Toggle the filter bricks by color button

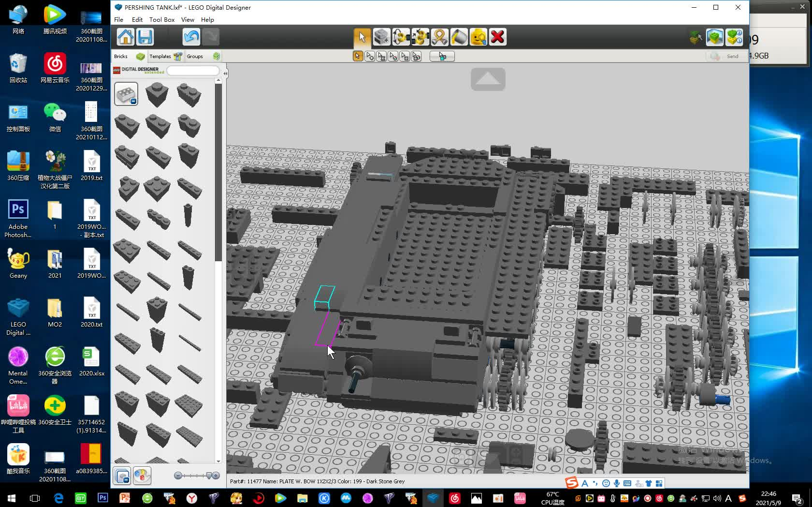coord(142,476)
